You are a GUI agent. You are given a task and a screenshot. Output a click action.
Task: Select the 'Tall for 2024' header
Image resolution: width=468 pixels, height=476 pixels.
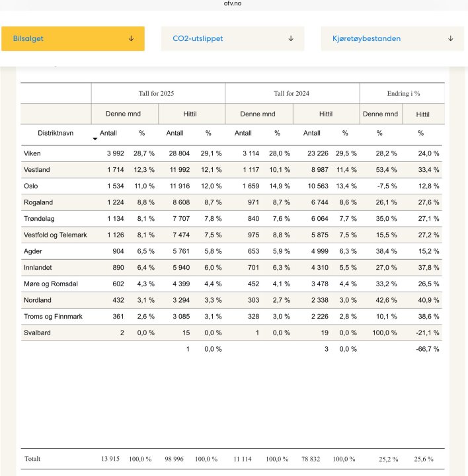(292, 93)
